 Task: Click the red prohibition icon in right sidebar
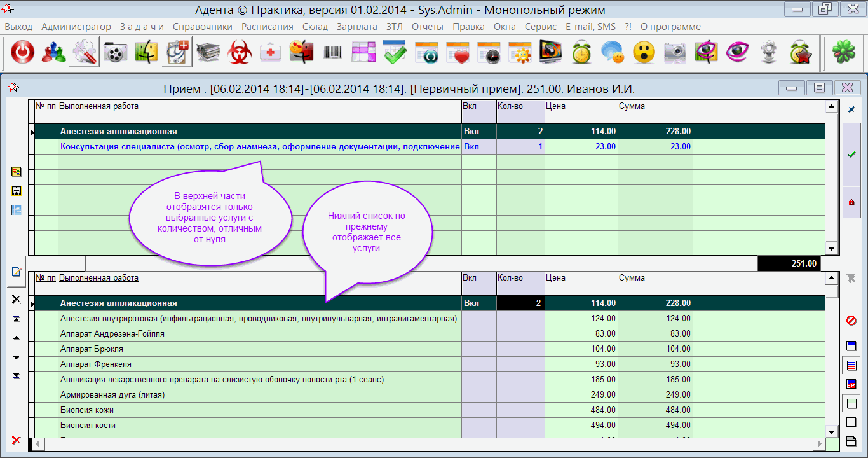point(851,321)
